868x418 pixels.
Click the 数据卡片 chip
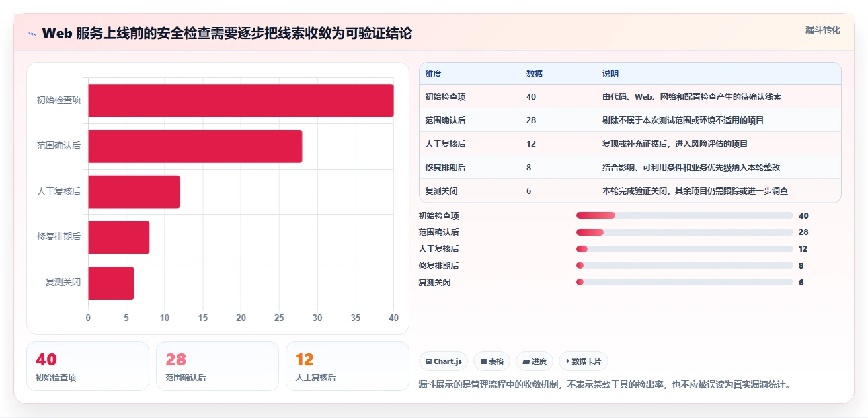(583, 361)
